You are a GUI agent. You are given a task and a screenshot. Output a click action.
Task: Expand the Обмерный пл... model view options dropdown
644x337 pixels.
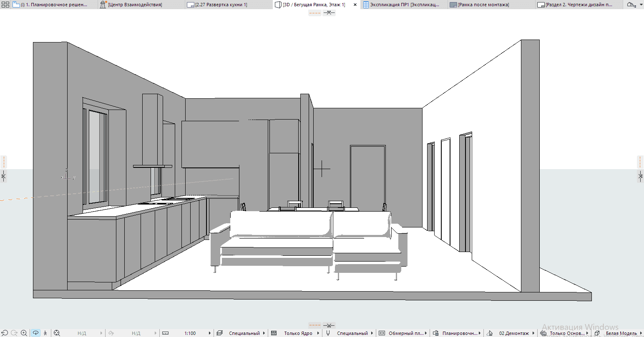click(426, 333)
